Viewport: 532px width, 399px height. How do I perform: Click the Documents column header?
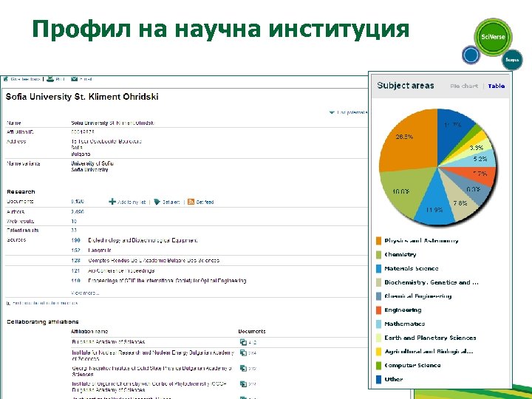coord(252,331)
